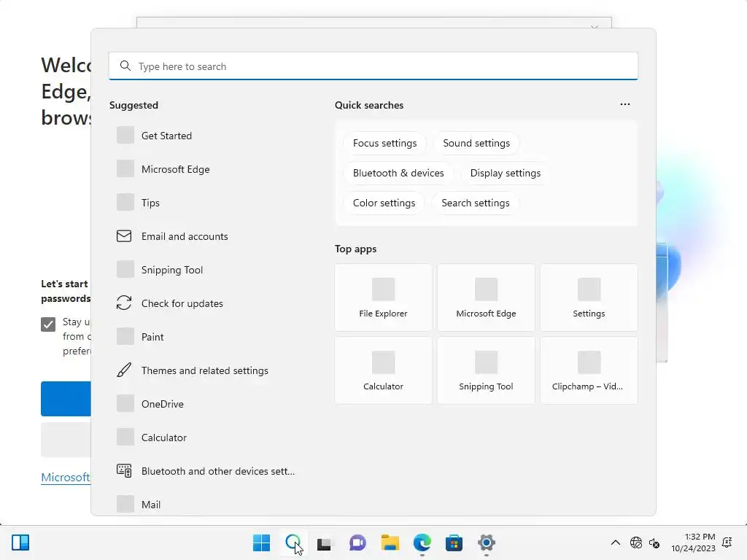Open Paint from Suggested list

(x=207, y=337)
